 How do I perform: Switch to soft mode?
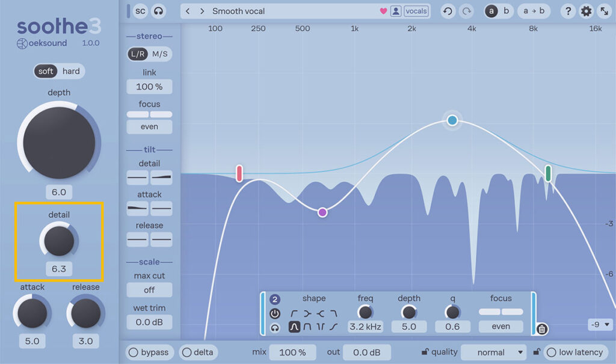click(46, 71)
